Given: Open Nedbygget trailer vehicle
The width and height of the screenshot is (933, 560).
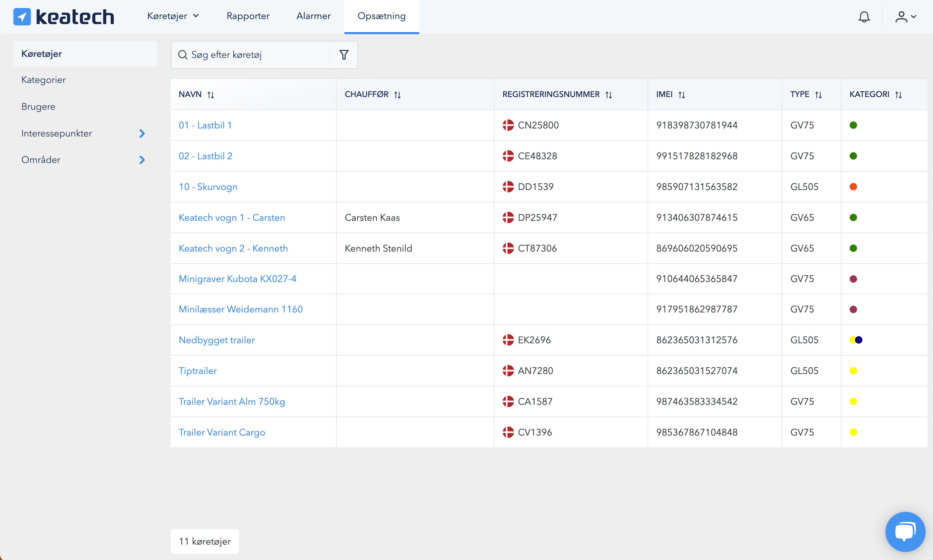Looking at the screenshot, I should point(217,340).
